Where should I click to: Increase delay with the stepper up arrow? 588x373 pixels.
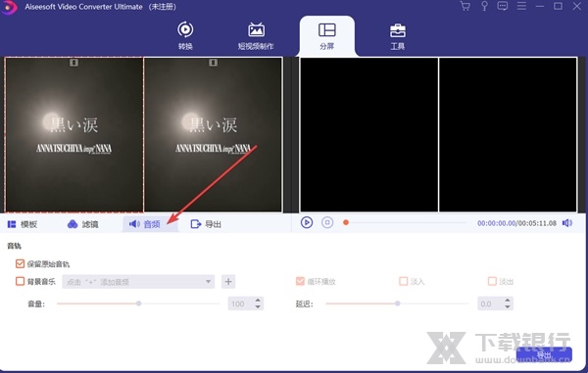508,301
